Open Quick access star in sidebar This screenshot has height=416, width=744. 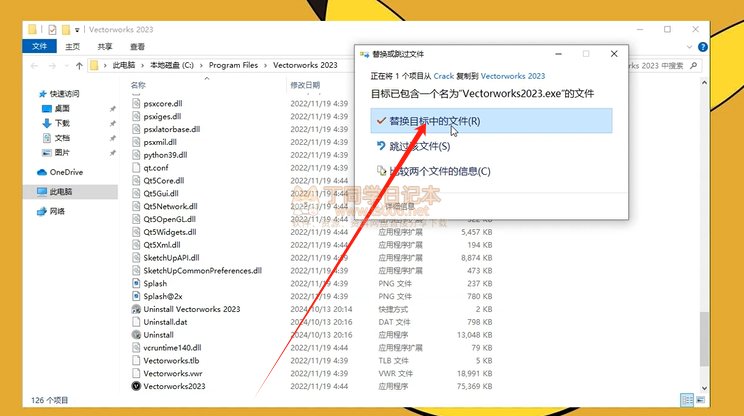[x=43, y=94]
